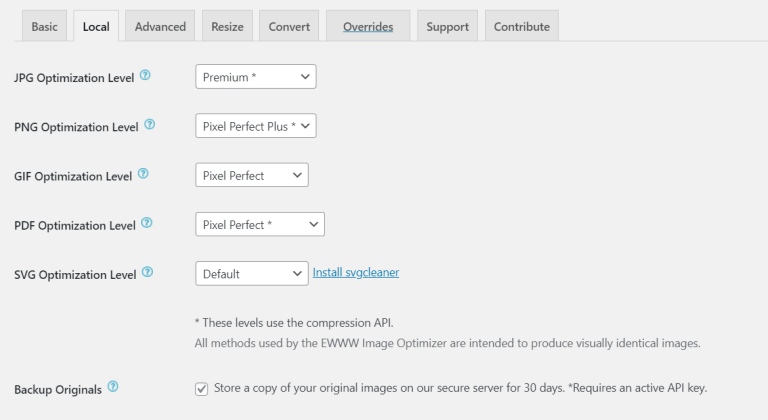Screen dimensions: 768x420
Task: Open help for GIF Optimization Level
Action: [143, 173]
